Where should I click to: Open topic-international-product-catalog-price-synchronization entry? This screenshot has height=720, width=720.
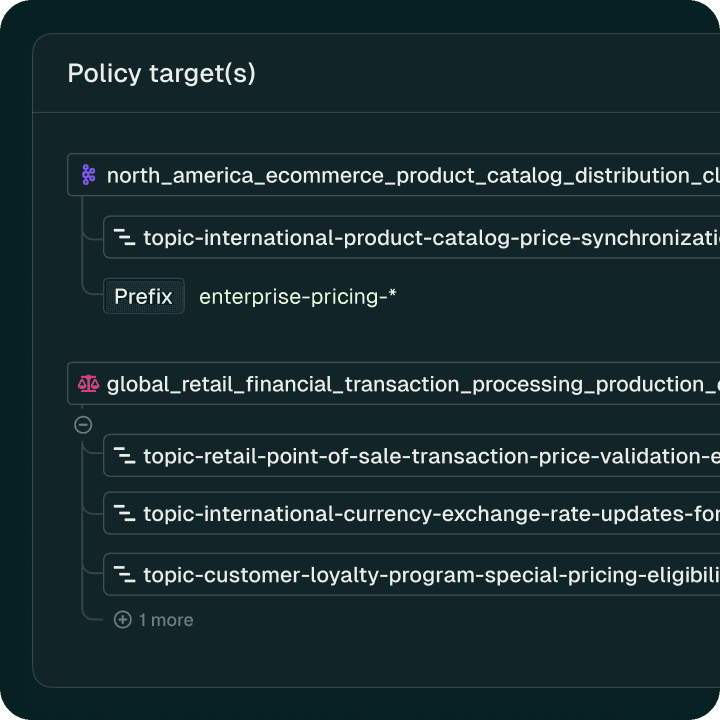pos(430,238)
